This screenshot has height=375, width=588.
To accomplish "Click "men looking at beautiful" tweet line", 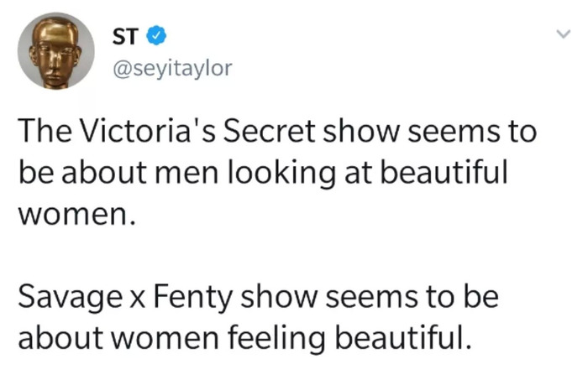I will pyautogui.click(x=330, y=173).
